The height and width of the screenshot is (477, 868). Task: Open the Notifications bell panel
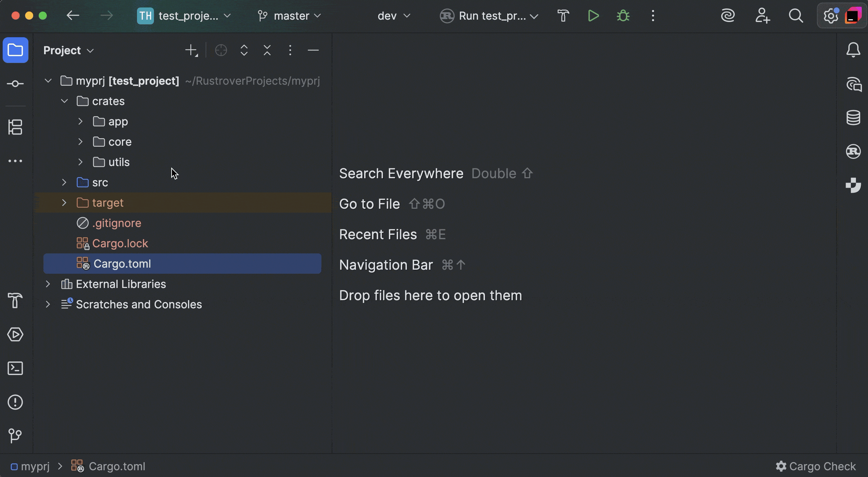coord(853,50)
